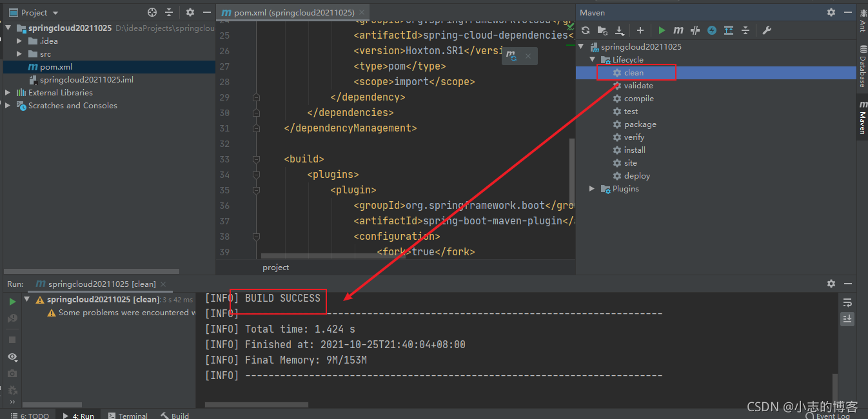This screenshot has width=868, height=419.
Task: Hide the Project tool window
Action: (206, 12)
